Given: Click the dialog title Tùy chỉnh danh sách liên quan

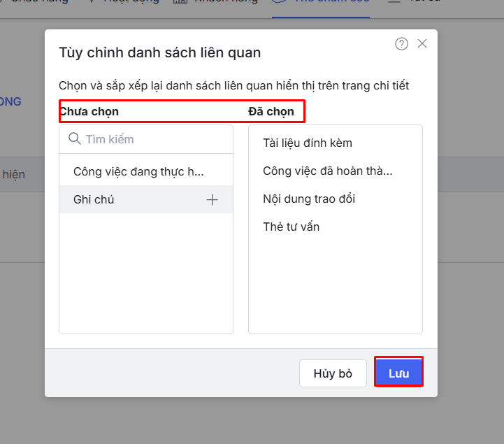Looking at the screenshot, I should click(x=159, y=52).
